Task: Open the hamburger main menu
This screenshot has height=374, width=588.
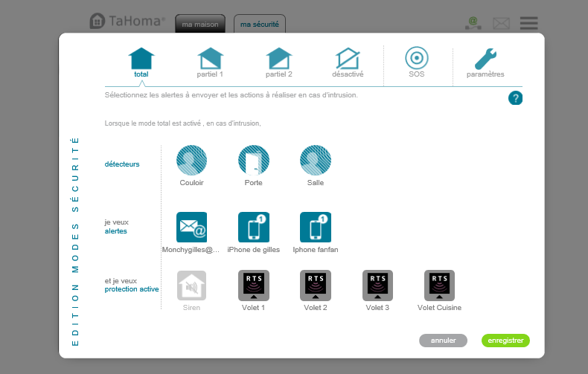Action: pos(528,23)
